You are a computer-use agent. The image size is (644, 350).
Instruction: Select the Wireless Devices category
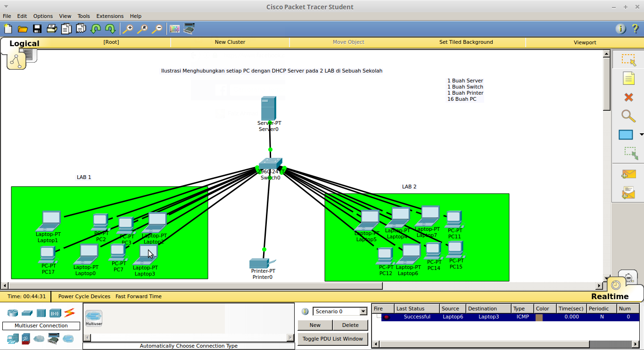click(x=55, y=313)
